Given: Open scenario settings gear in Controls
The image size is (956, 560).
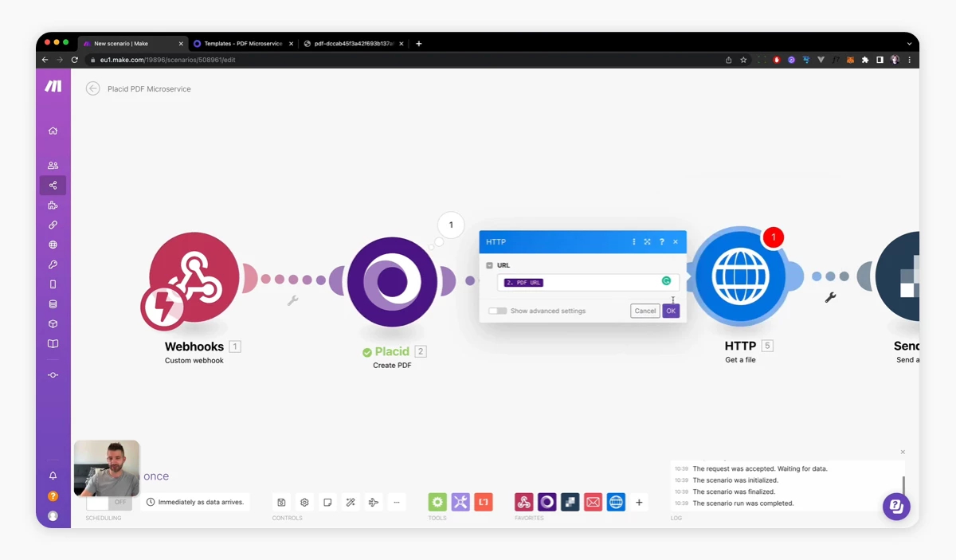Looking at the screenshot, I should [304, 503].
